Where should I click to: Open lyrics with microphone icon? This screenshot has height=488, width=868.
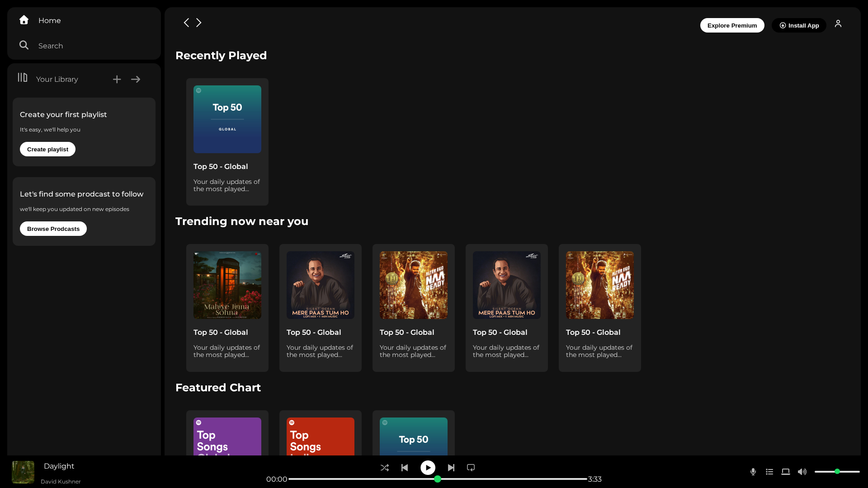click(x=753, y=472)
